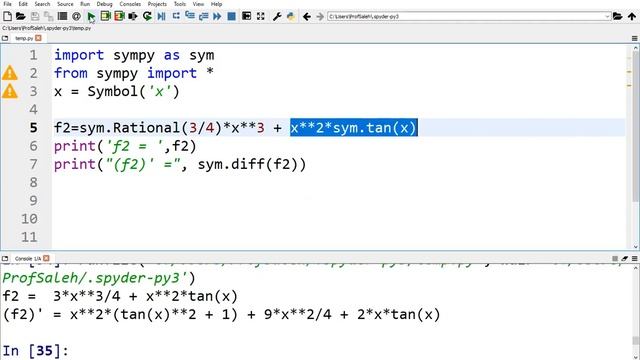Screen dimensions: 640x360
Task: Select the Console 1/A tab
Action: pyautogui.click(x=28, y=258)
